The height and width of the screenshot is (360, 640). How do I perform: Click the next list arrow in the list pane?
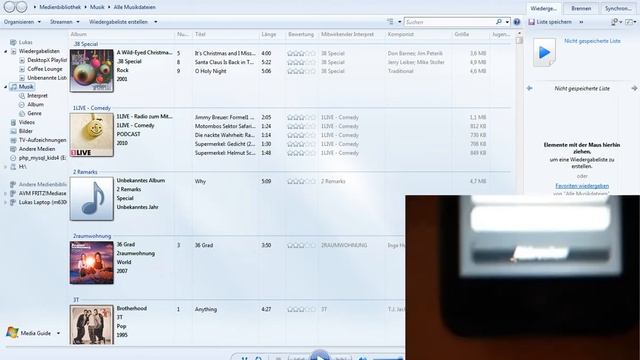coord(634,88)
